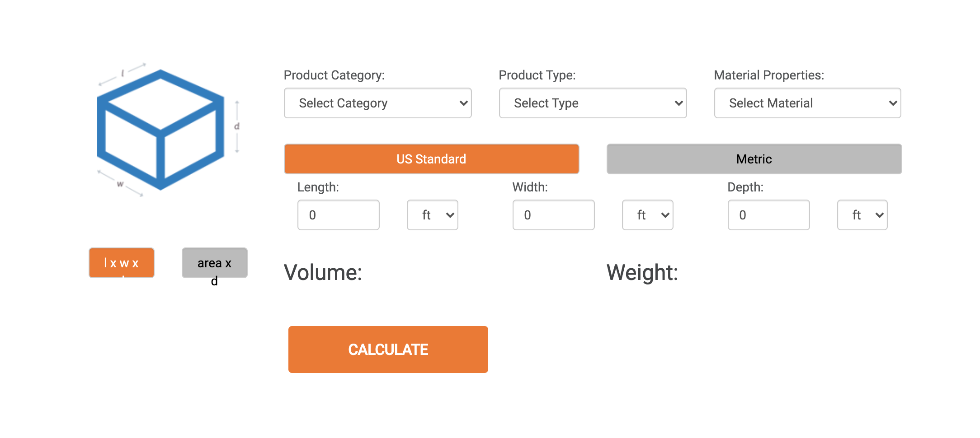Change the Width unit from ft
This screenshot has width=980, height=438.
click(x=648, y=215)
